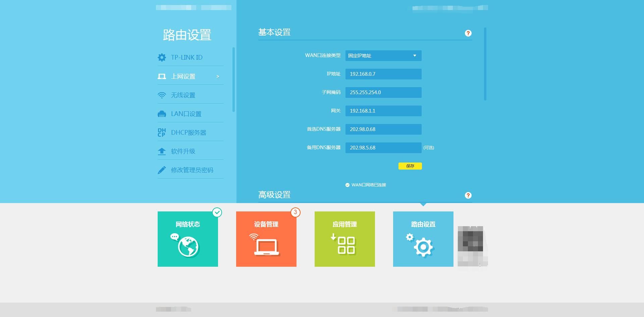Click the 上网设置 laptop icon

click(x=162, y=76)
